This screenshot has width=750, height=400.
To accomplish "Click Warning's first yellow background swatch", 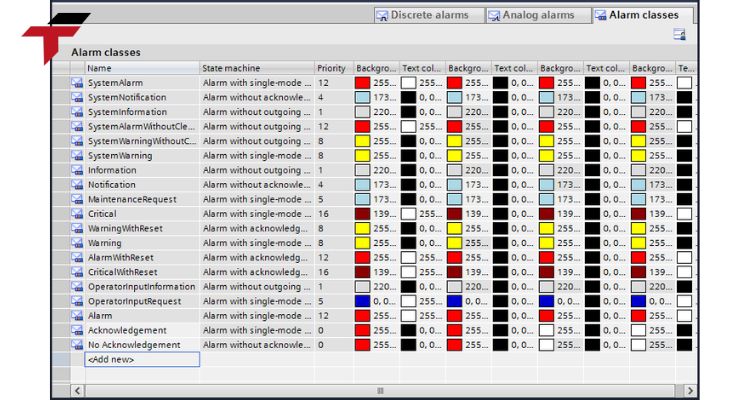I will (x=363, y=243).
